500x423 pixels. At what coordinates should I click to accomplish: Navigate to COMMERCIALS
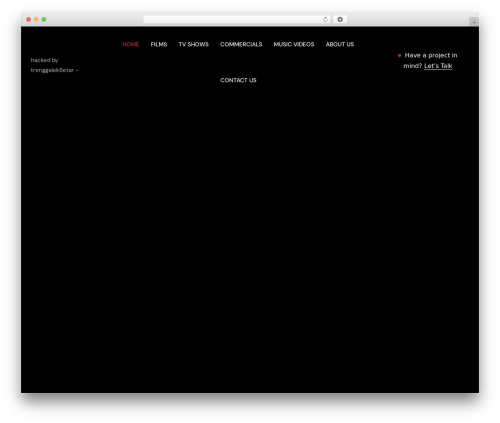point(241,44)
